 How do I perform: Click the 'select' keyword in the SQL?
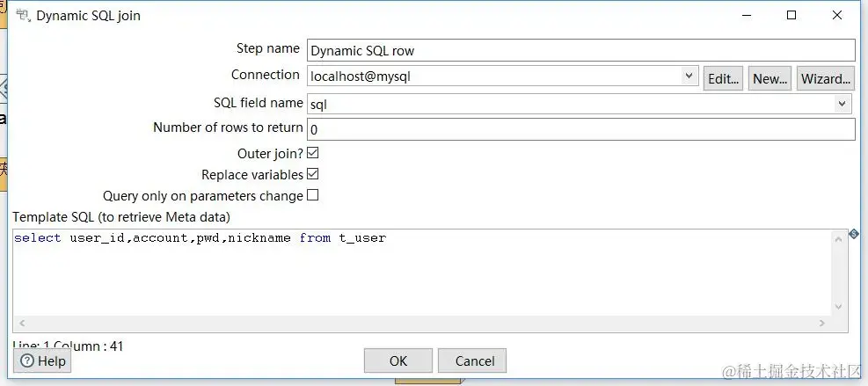tap(38, 238)
